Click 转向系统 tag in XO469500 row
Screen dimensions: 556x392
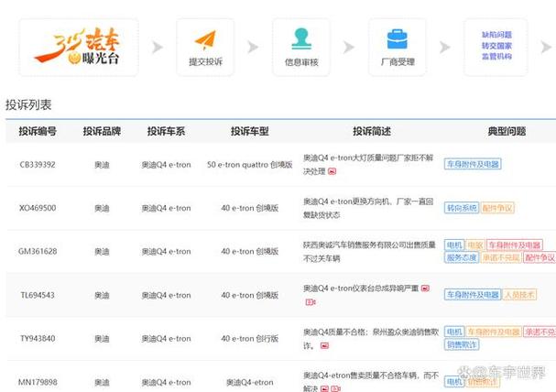462,208
